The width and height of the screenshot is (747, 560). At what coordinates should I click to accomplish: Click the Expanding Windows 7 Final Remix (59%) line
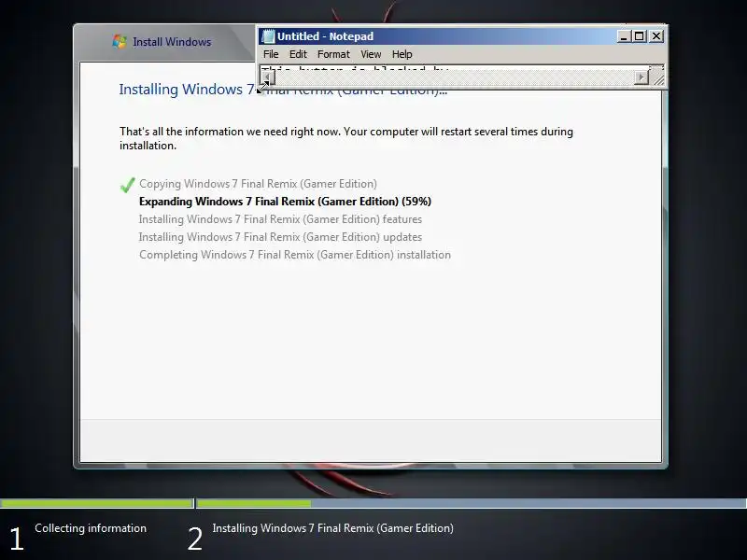pyautogui.click(x=285, y=202)
